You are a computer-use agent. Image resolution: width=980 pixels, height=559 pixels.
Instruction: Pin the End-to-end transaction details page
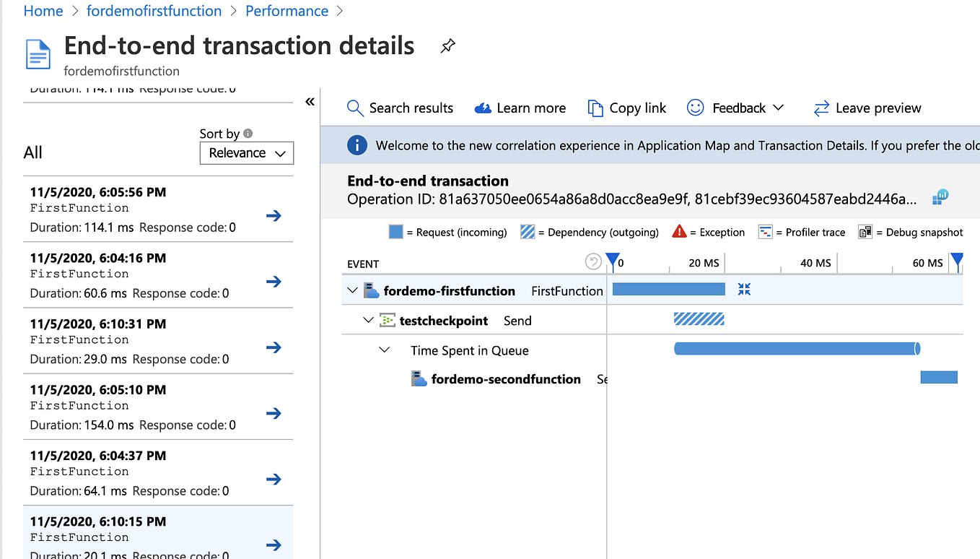point(447,45)
